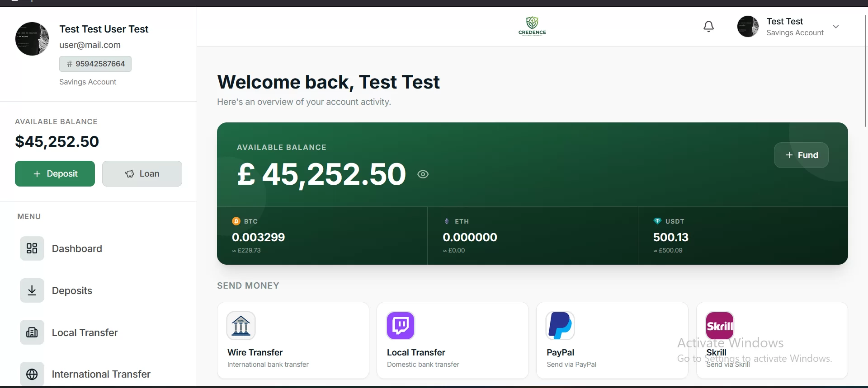The width and height of the screenshot is (868, 388).
Task: Click the Loan button
Action: (142, 173)
